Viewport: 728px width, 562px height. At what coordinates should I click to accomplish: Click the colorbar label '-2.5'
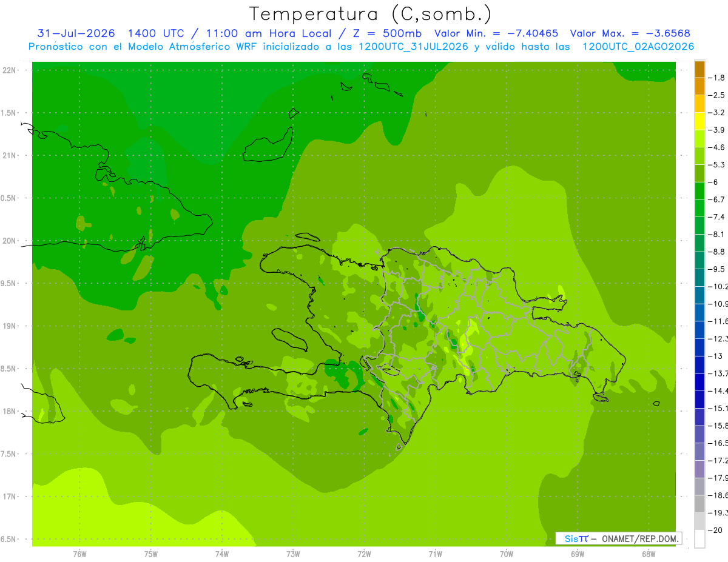[x=716, y=95]
